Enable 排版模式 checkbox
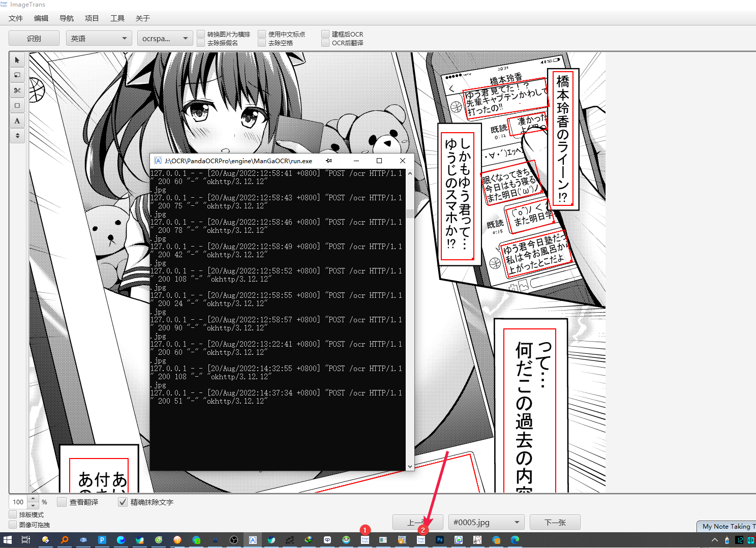The height and width of the screenshot is (548, 756). pos(13,514)
